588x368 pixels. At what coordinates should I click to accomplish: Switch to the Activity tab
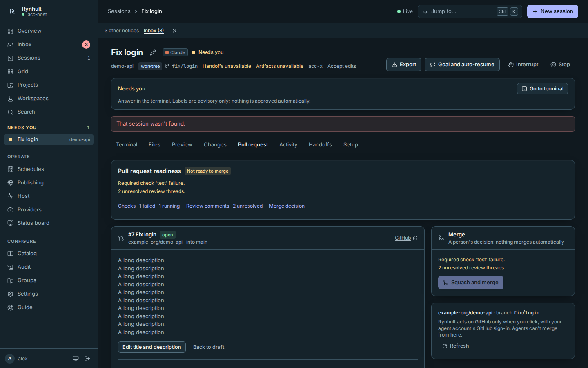pyautogui.click(x=288, y=145)
